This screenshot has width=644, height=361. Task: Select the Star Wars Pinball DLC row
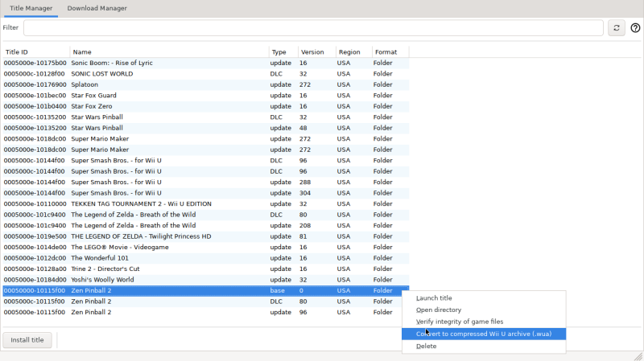pyautogui.click(x=206, y=117)
